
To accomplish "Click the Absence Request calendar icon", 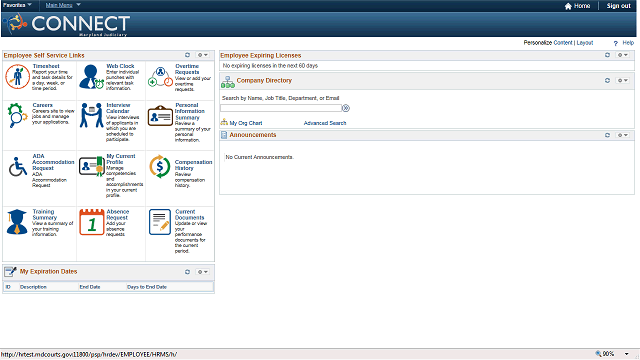I will [91, 222].
